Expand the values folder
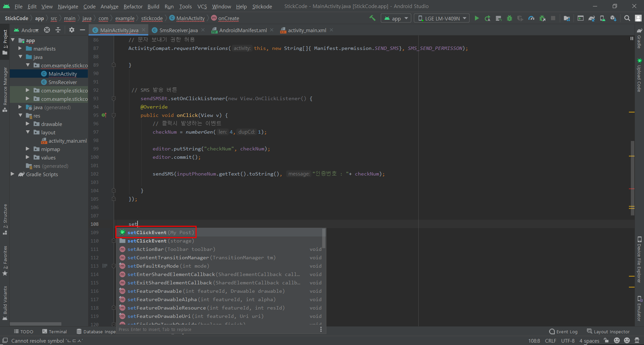This screenshot has height=345, width=644. coord(28,157)
